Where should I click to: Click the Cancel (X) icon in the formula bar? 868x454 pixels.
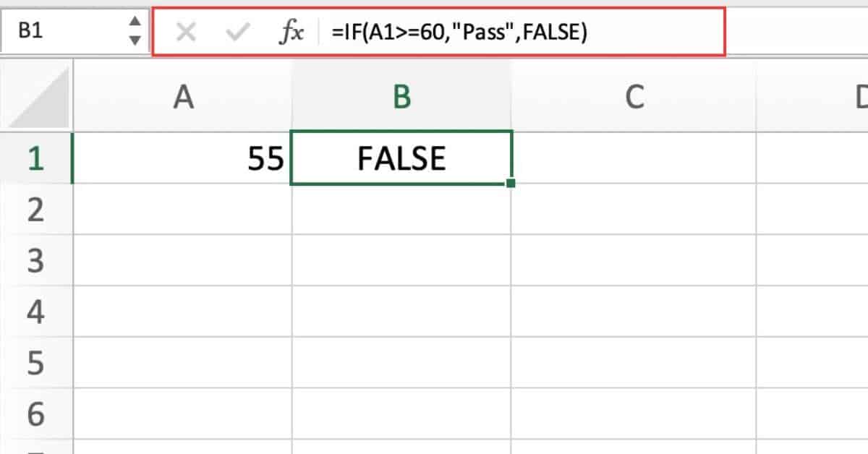coord(186,31)
